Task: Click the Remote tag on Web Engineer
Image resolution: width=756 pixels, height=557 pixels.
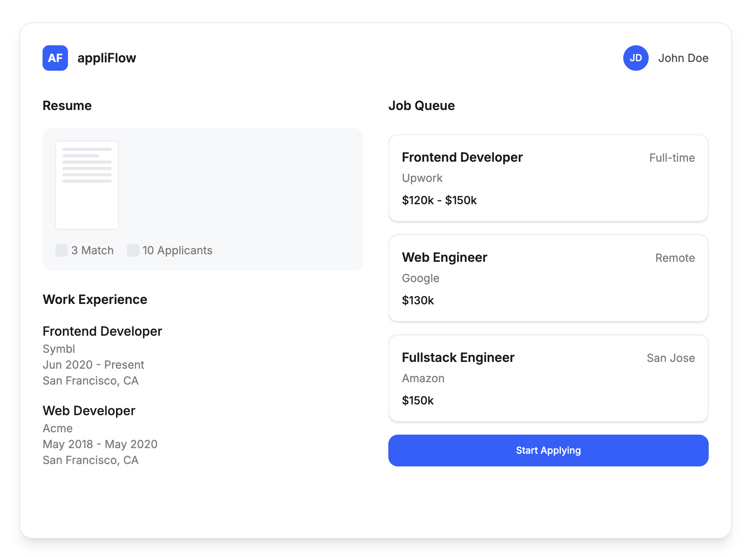Action: coord(675,258)
